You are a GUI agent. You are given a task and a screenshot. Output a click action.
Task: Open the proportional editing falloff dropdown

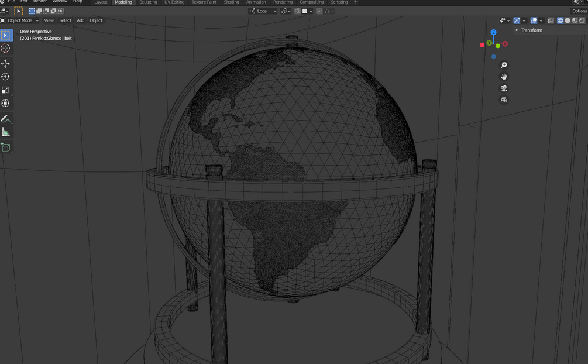328,11
